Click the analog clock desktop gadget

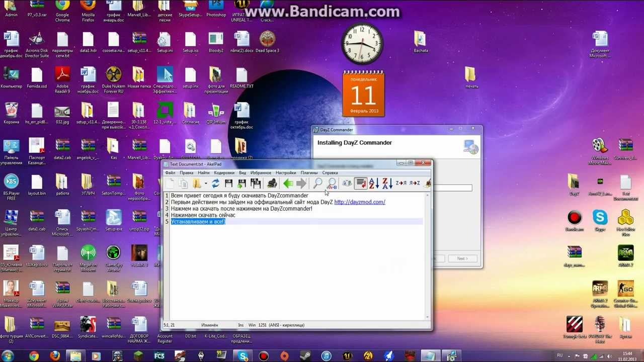coord(362,44)
